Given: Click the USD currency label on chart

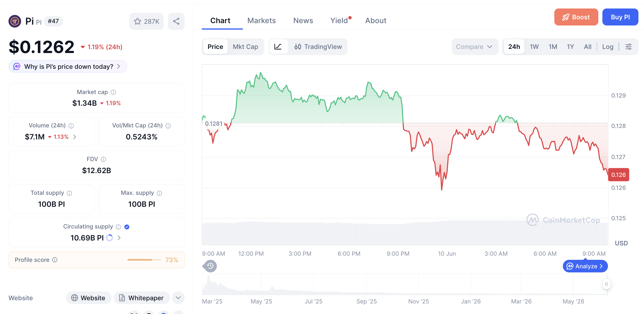Looking at the screenshot, I should click(x=621, y=243).
